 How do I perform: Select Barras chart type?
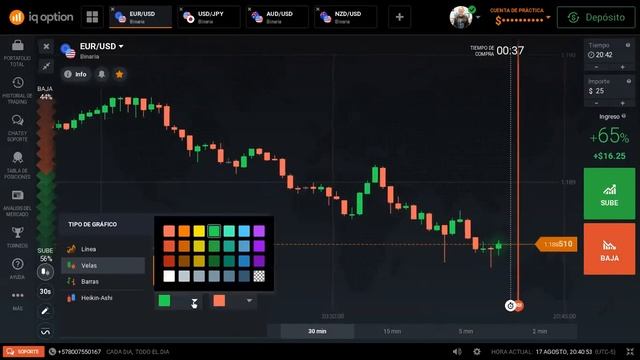[103, 282]
